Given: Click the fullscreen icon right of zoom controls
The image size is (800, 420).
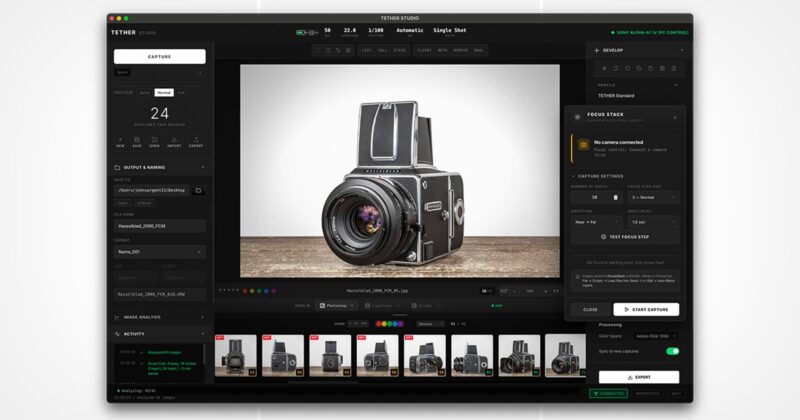Looking at the screenshot, I should tap(556, 291).
